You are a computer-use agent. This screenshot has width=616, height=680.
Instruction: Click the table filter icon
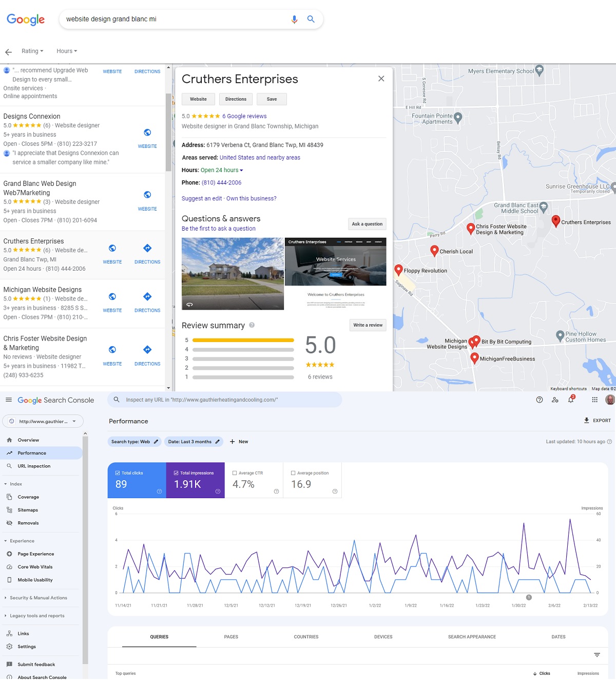coord(597,655)
